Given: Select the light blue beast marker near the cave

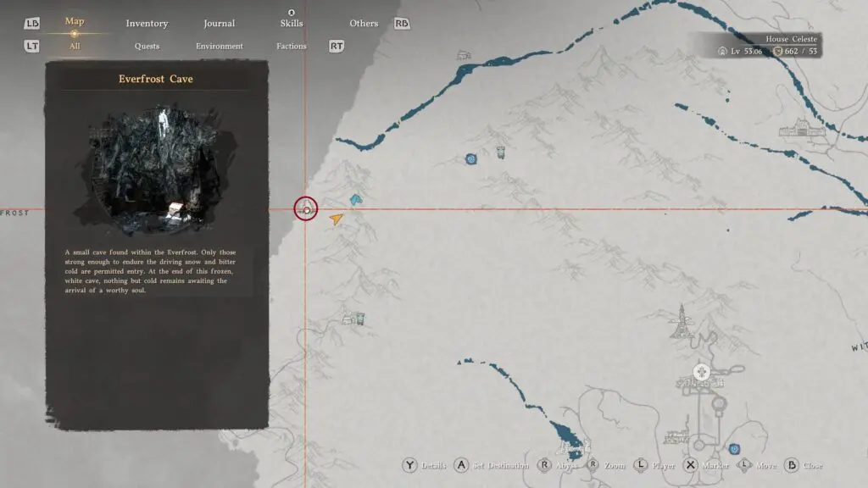Looking at the screenshot, I should [x=356, y=200].
